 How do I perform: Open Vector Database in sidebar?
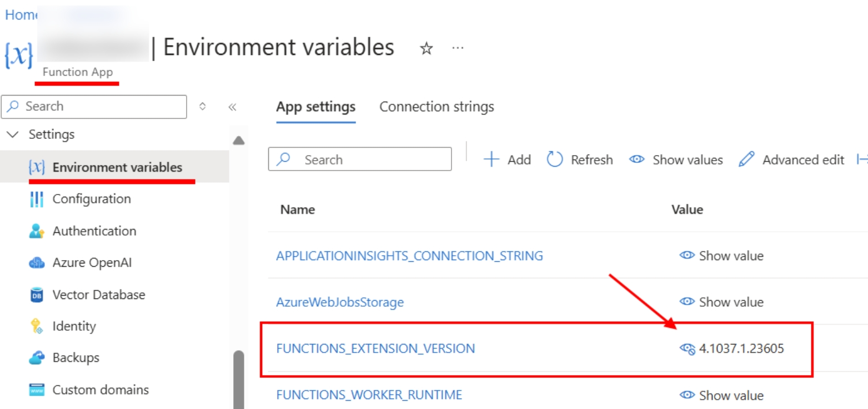98,295
